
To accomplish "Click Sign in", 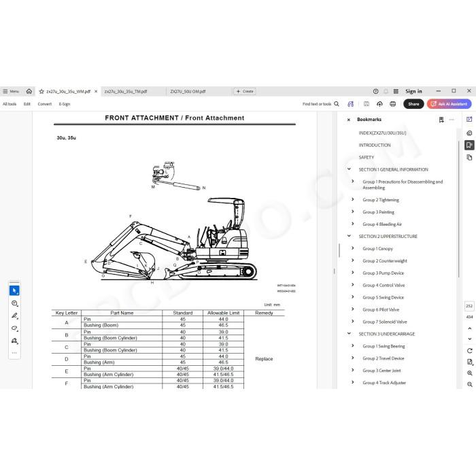I will click(x=413, y=91).
